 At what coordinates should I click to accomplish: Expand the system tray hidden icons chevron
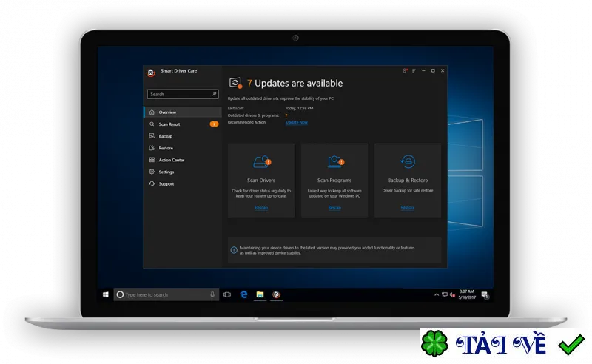[437, 294]
